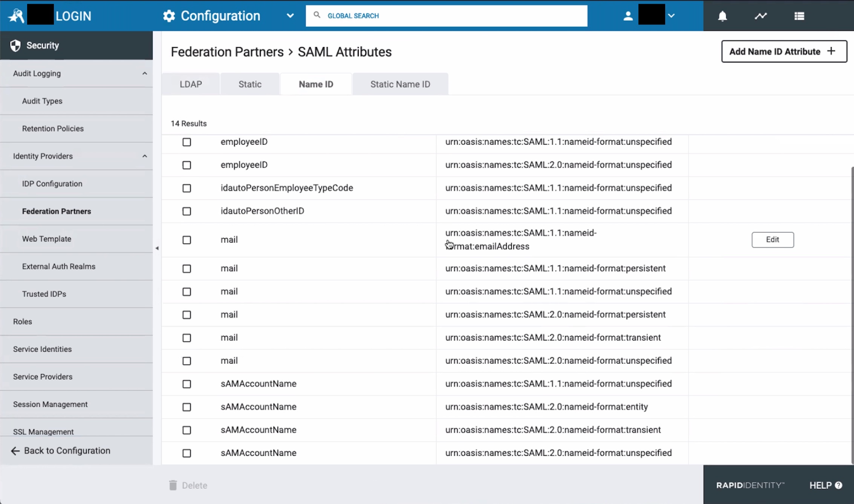Screen dimensions: 854x504
Task: Check the idautoPersonOtherID checkbox
Action: [187, 211]
